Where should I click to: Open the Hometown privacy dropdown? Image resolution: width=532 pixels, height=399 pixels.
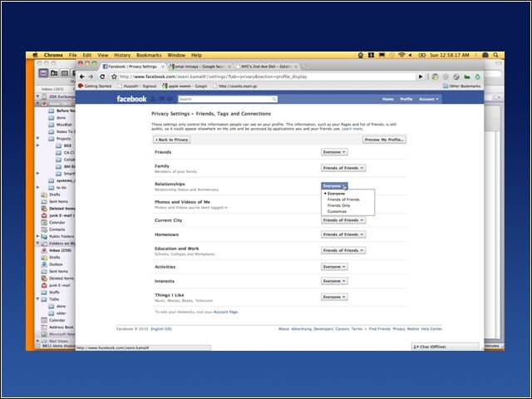tap(343, 234)
